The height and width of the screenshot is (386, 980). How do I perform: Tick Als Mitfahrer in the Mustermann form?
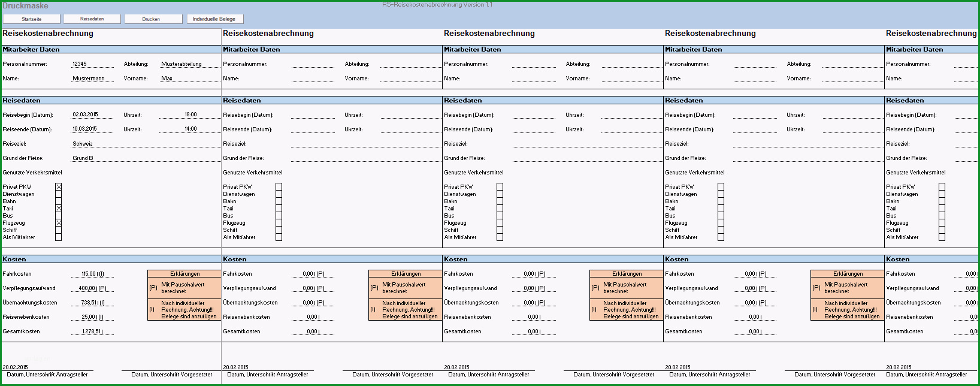point(59,237)
